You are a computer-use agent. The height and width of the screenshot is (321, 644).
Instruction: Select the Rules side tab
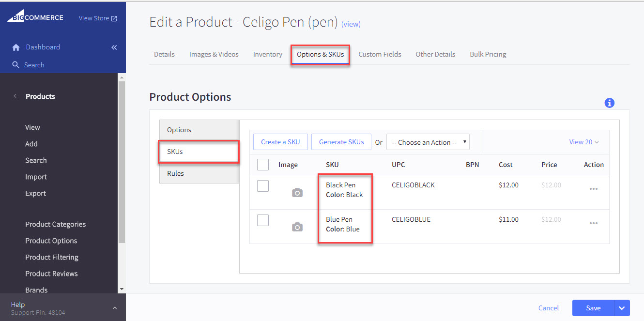tap(199, 173)
